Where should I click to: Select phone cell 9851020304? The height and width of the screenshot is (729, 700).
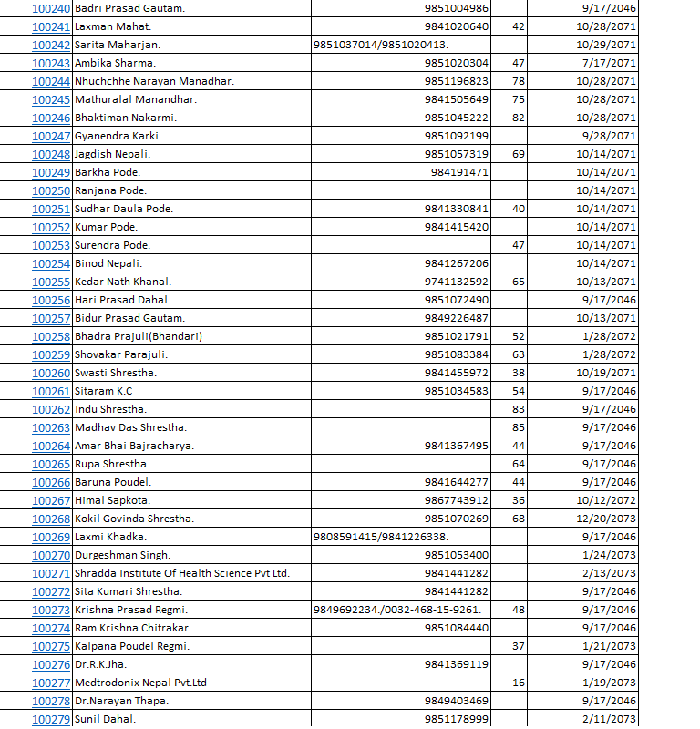click(x=456, y=63)
